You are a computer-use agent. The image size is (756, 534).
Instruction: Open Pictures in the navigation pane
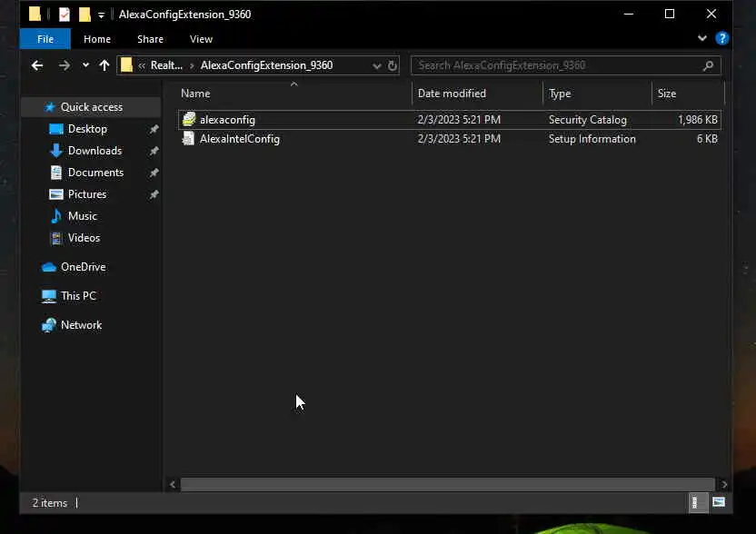[x=87, y=193]
